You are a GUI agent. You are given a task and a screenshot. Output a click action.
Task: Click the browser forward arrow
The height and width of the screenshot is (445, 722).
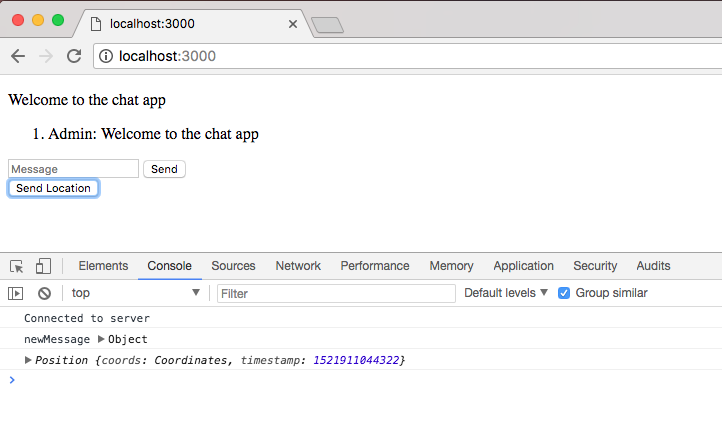[x=45, y=56]
